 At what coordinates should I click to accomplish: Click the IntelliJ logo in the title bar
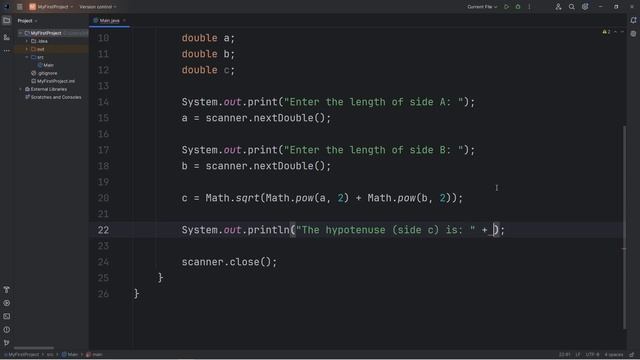pyautogui.click(x=7, y=7)
